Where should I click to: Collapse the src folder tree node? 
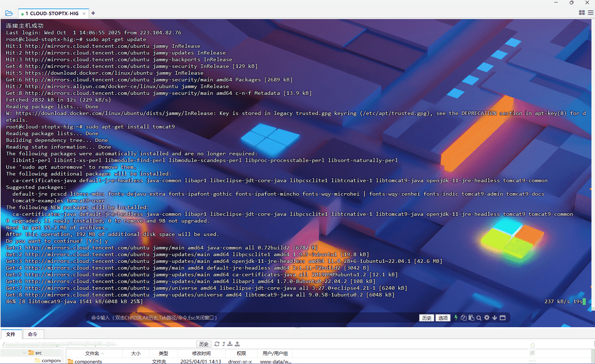24,353
